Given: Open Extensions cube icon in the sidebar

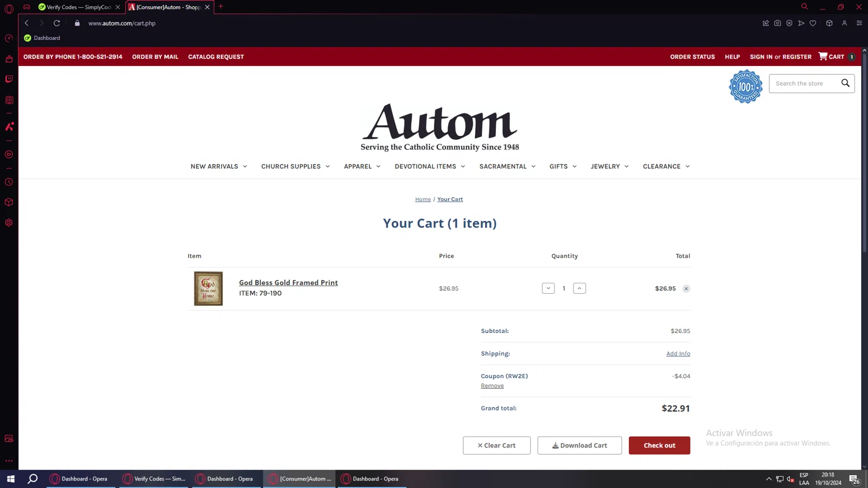Looking at the screenshot, I should point(9,202).
